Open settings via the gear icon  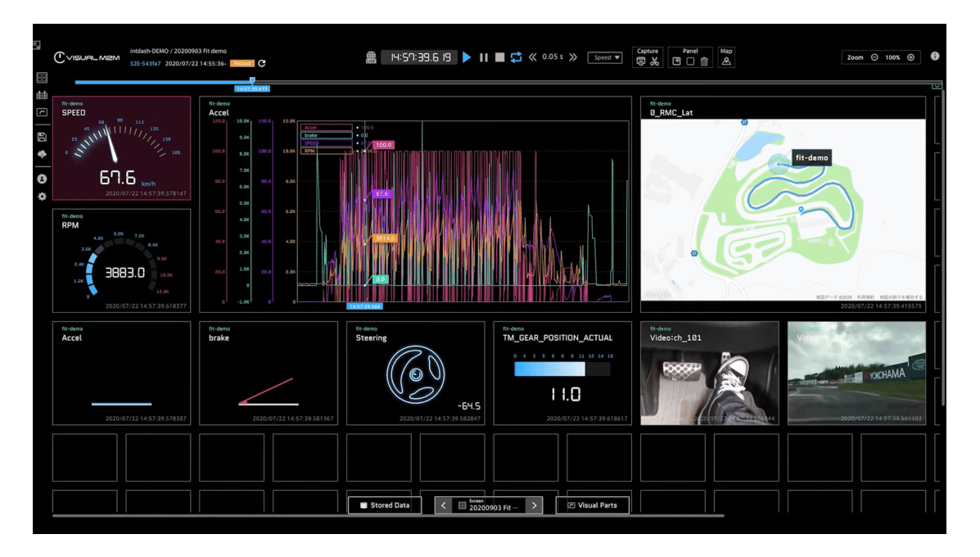(x=42, y=197)
